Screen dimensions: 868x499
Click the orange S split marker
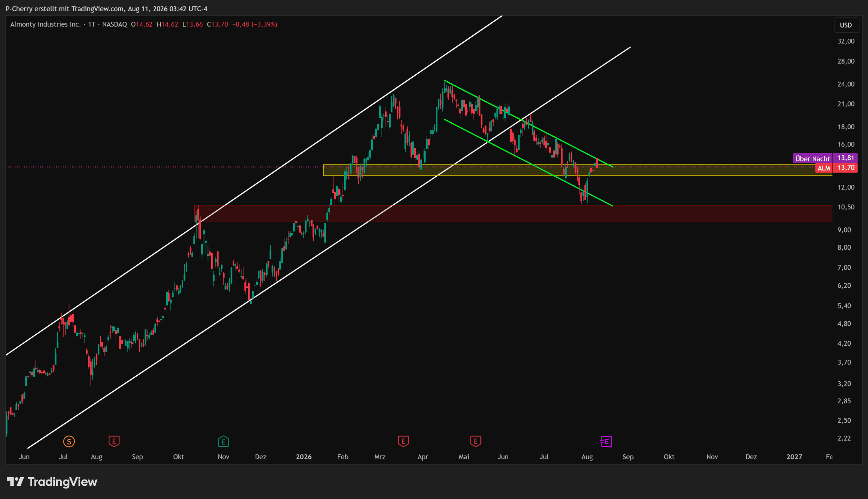[x=69, y=441]
